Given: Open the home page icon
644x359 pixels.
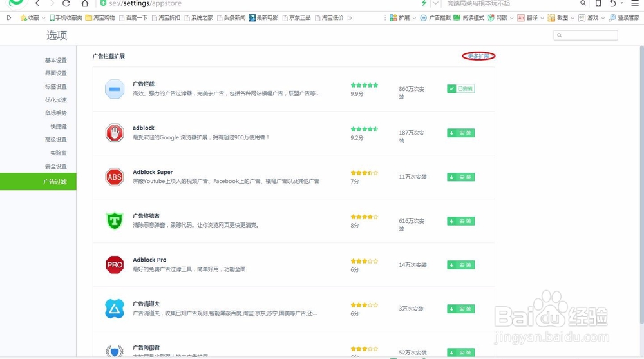Looking at the screenshot, I should [x=84, y=3].
